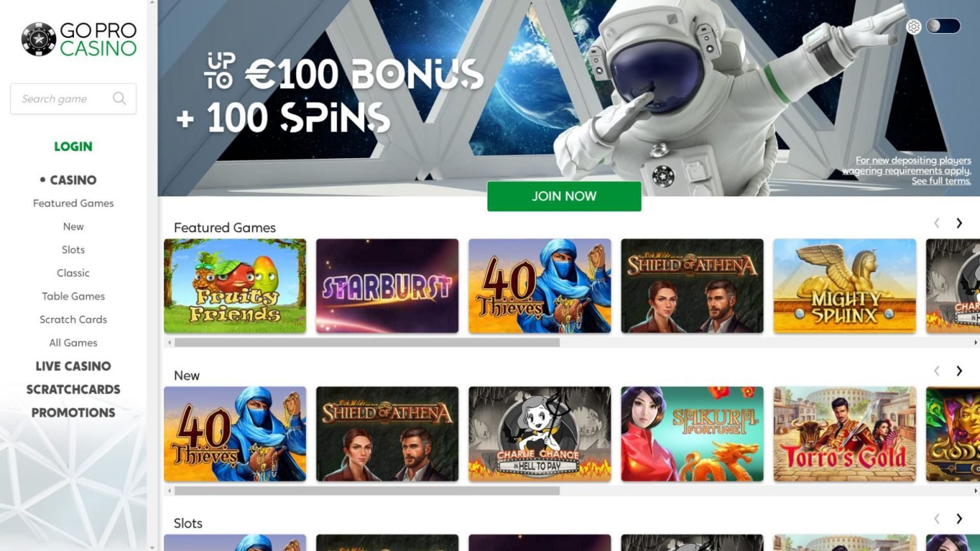
Task: Select Mighty Sphinx game tile
Action: click(x=845, y=286)
